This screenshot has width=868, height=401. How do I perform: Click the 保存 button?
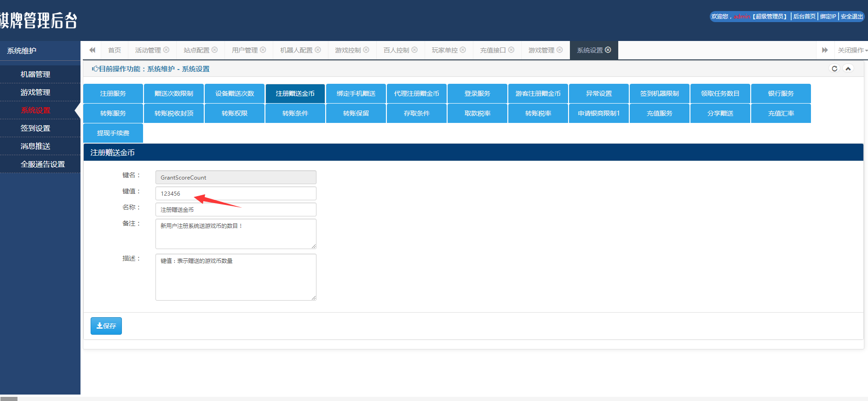click(x=106, y=326)
